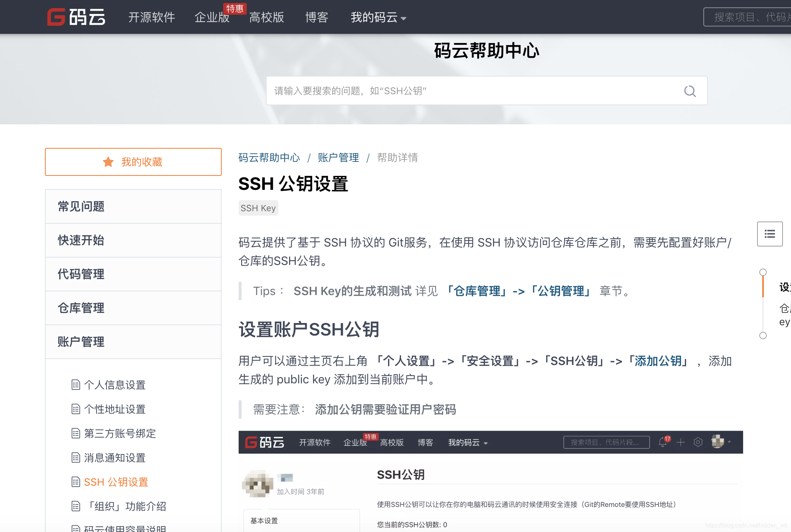The width and height of the screenshot is (791, 532).
Task: Click 特惠 badge on 企业版
Action: click(235, 8)
